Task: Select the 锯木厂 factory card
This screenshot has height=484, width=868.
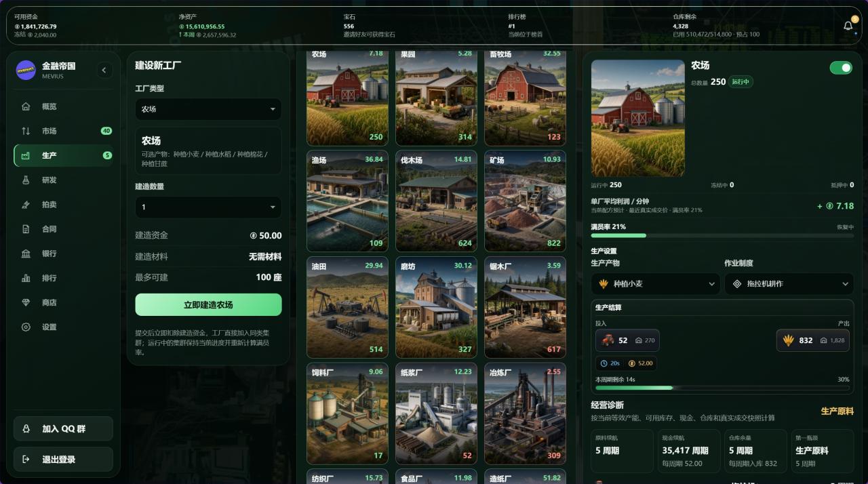Action: coord(525,307)
